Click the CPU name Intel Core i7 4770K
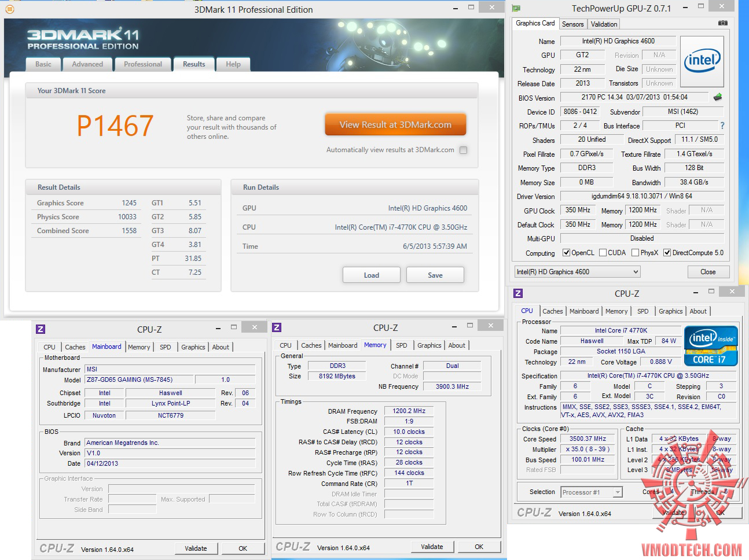 click(621, 330)
